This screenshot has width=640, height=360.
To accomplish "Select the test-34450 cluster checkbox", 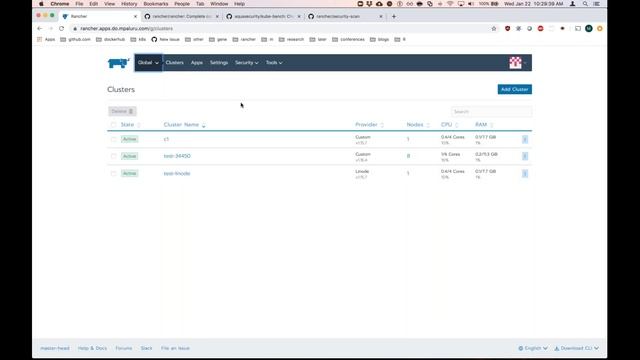I will 113,156.
